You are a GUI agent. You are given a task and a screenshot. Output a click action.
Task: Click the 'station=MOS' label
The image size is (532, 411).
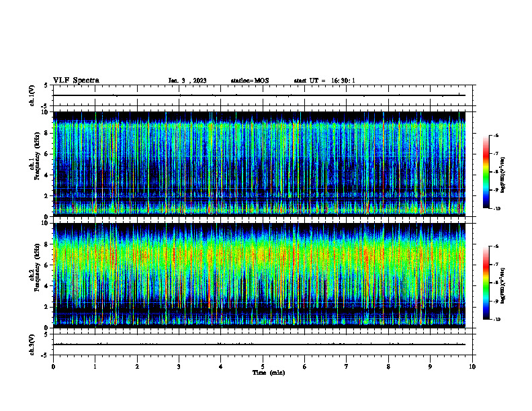[x=250, y=81]
